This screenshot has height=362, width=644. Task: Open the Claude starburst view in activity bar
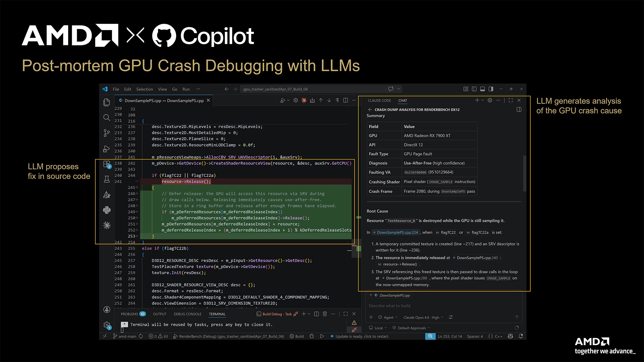[107, 225]
